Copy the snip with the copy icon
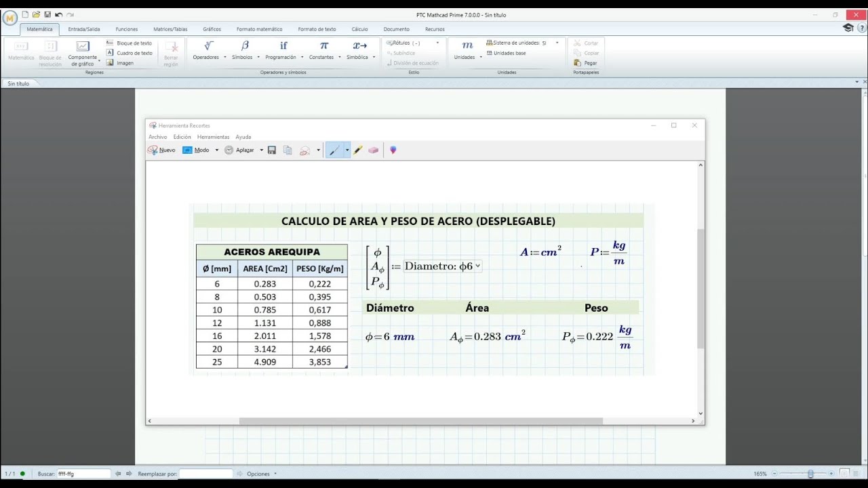Image resolution: width=868 pixels, height=488 pixels. tap(288, 150)
